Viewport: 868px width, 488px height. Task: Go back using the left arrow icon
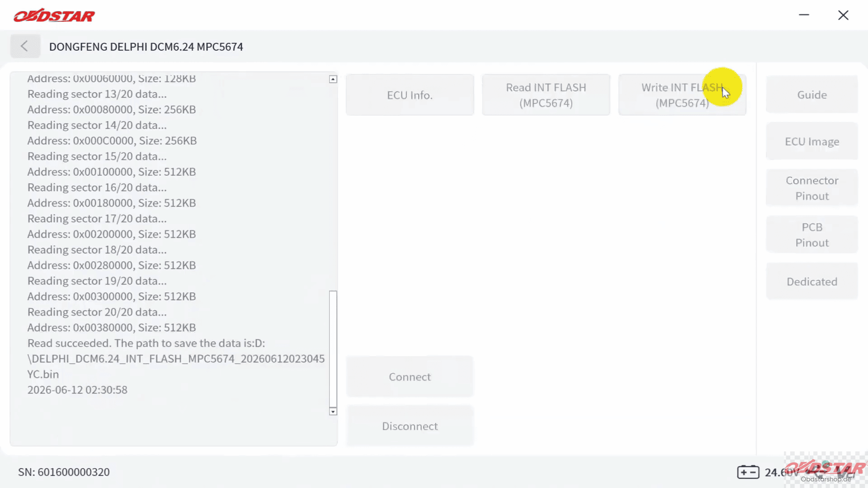coord(25,46)
